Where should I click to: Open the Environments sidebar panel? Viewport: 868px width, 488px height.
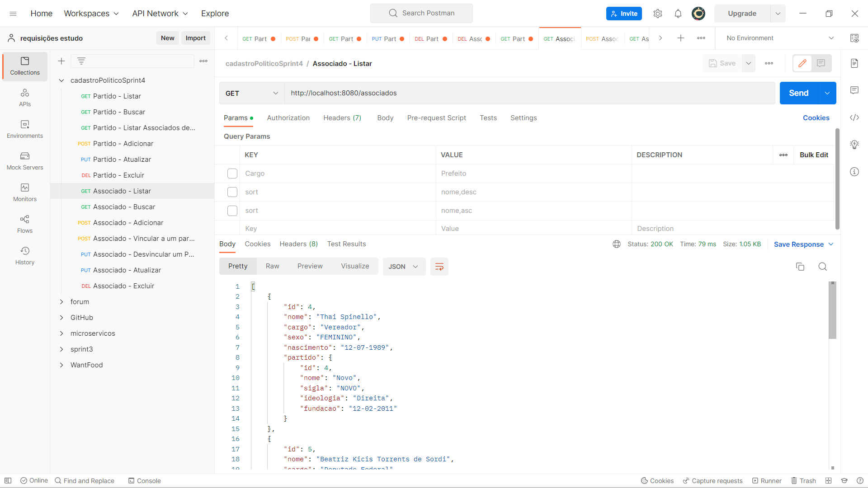tap(24, 129)
